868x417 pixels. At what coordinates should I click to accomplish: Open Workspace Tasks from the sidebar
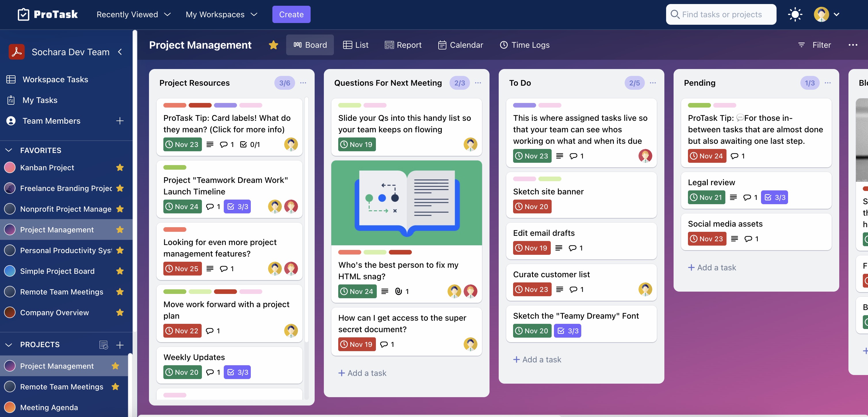pyautogui.click(x=56, y=79)
